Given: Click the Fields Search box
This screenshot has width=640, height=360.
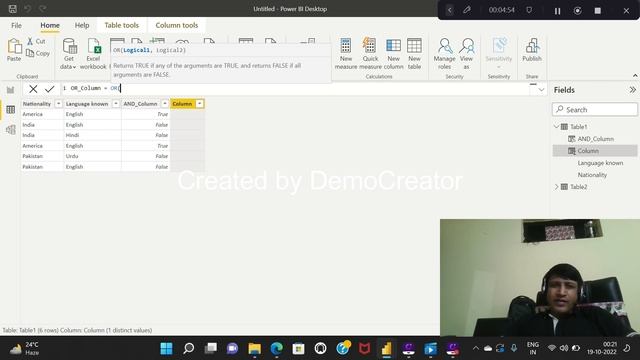Looking at the screenshot, I should click(x=595, y=109).
